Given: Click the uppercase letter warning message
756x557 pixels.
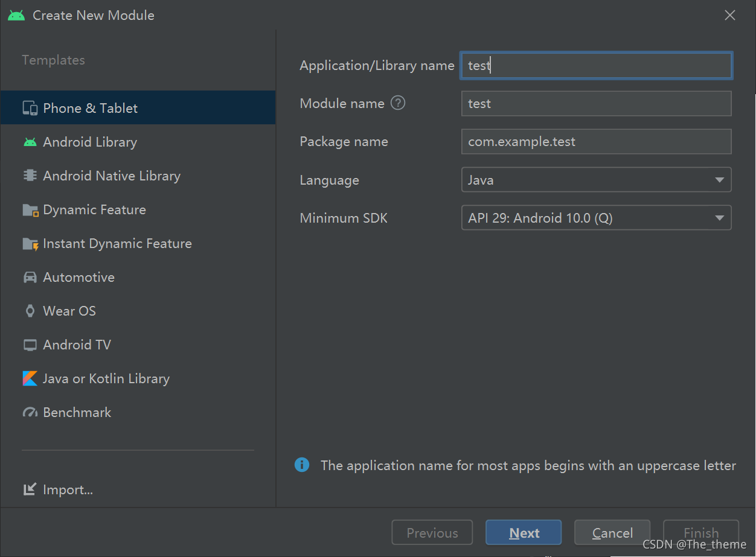Looking at the screenshot, I should coord(528,465).
